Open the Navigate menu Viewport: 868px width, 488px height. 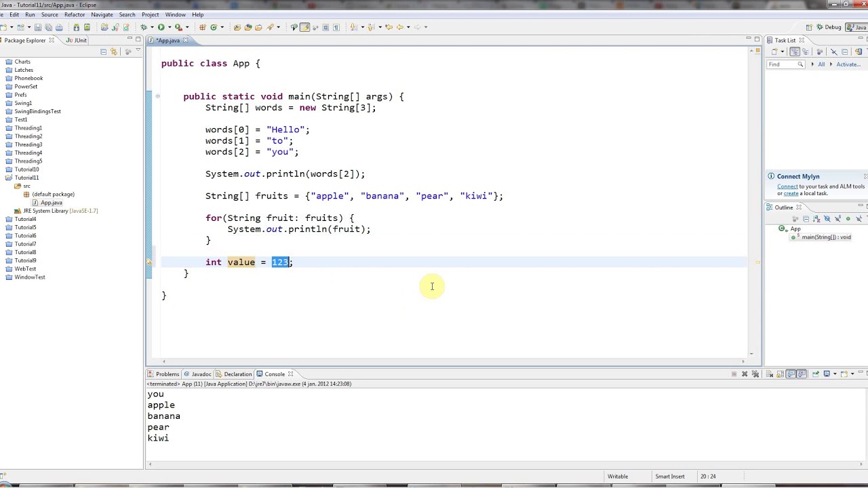[x=102, y=14]
